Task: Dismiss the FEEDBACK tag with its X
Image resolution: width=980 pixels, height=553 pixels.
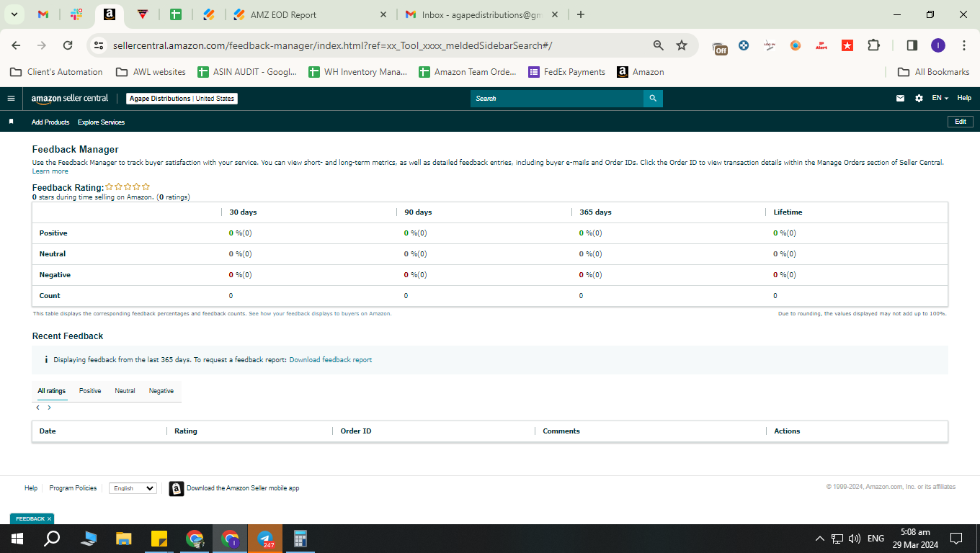Action: [x=49, y=518]
